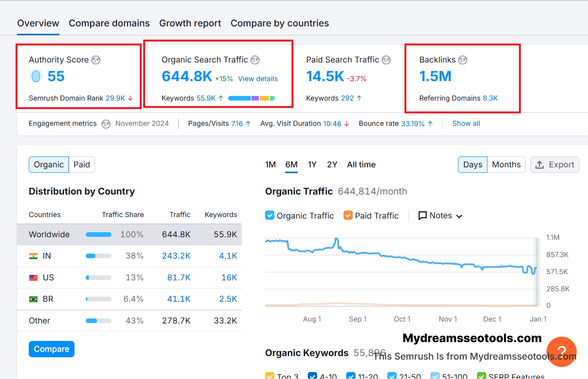588x379 pixels.
Task: Expand the Notes dropdown chevron
Action: pos(459,216)
